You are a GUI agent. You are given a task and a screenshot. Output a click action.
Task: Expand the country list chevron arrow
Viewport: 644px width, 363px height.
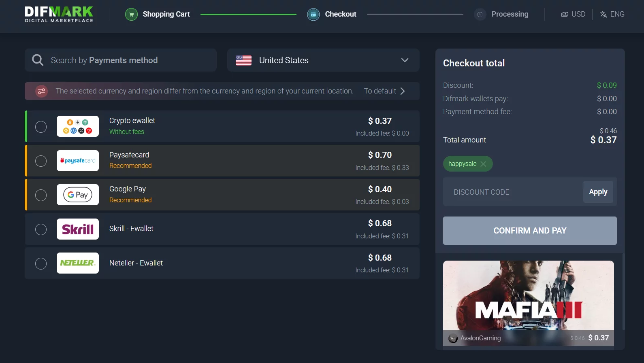pyautogui.click(x=405, y=60)
